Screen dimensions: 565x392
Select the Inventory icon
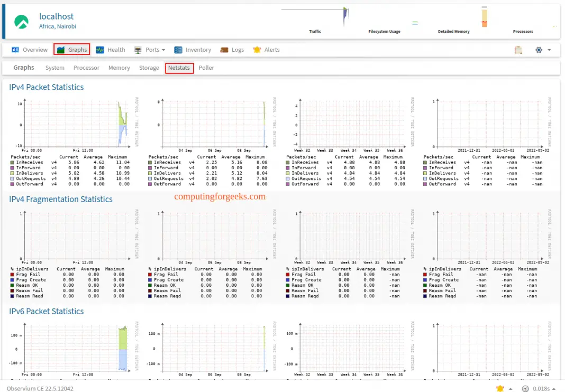coord(178,49)
